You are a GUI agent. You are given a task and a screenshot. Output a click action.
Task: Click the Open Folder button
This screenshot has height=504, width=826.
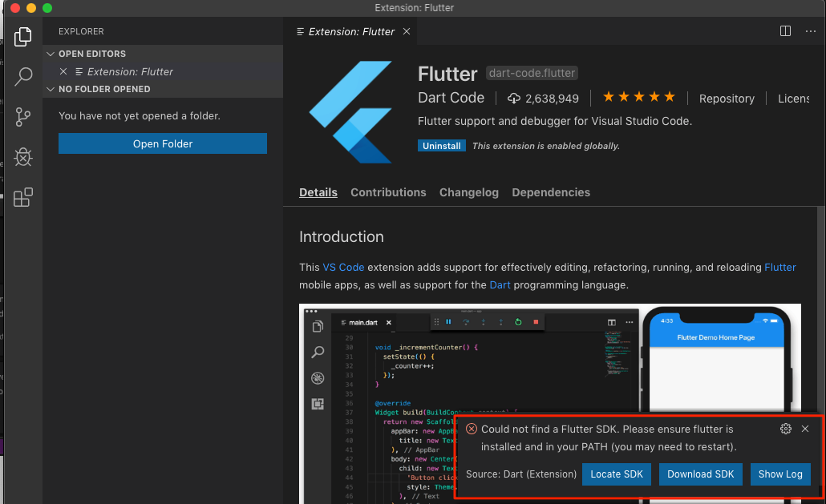163,143
